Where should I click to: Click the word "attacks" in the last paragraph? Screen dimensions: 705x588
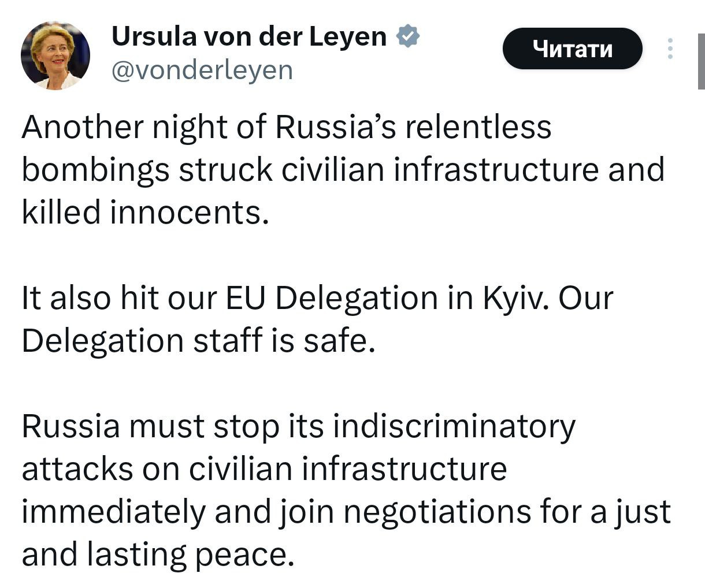click(77, 470)
